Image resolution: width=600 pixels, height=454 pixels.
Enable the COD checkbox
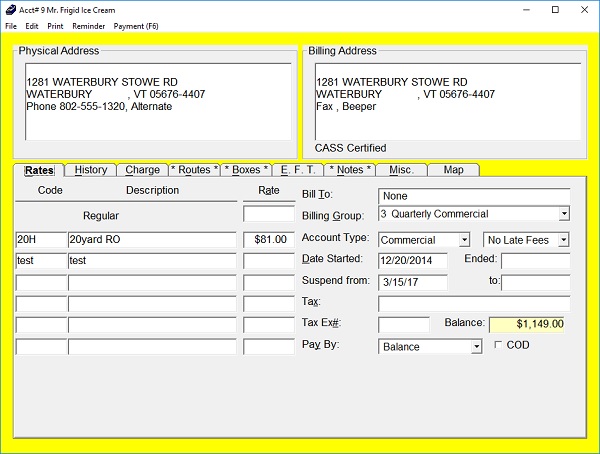tap(499, 345)
